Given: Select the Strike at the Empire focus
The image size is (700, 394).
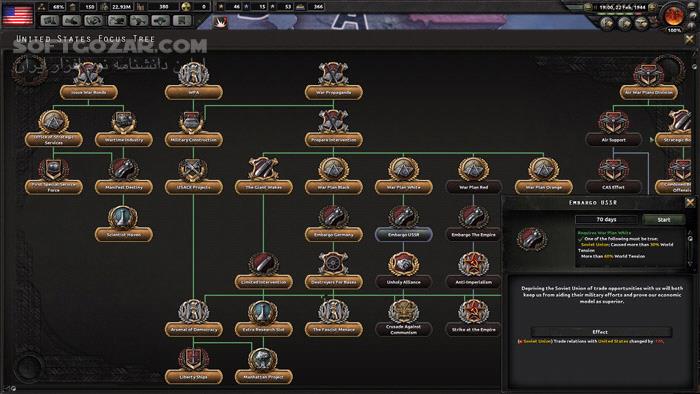Looking at the screenshot, I should click(x=473, y=329).
